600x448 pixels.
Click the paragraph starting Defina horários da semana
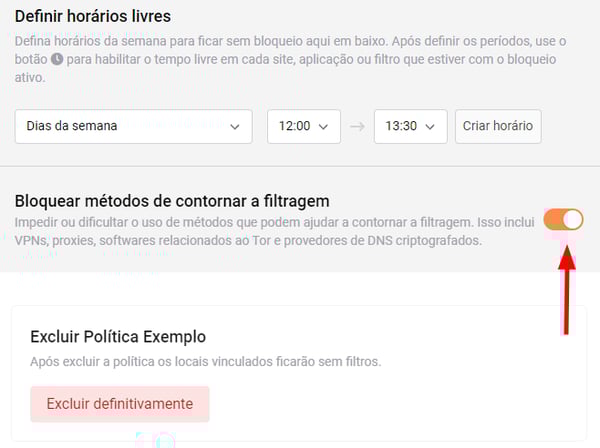[291, 59]
